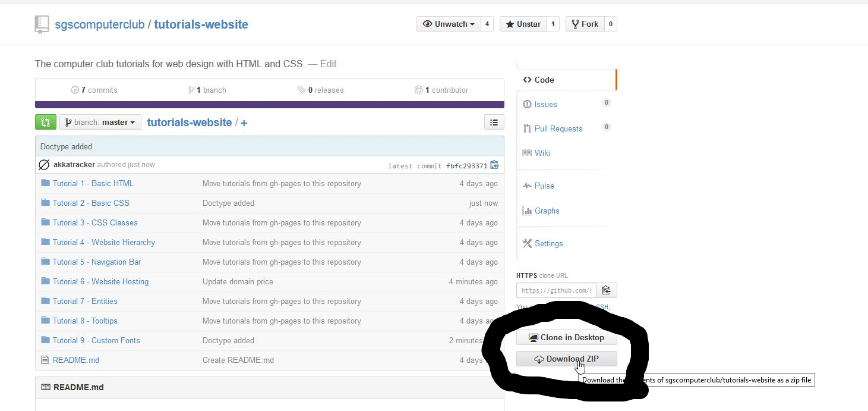View the 0 releases link
This screenshot has width=868, height=411.
(x=321, y=90)
